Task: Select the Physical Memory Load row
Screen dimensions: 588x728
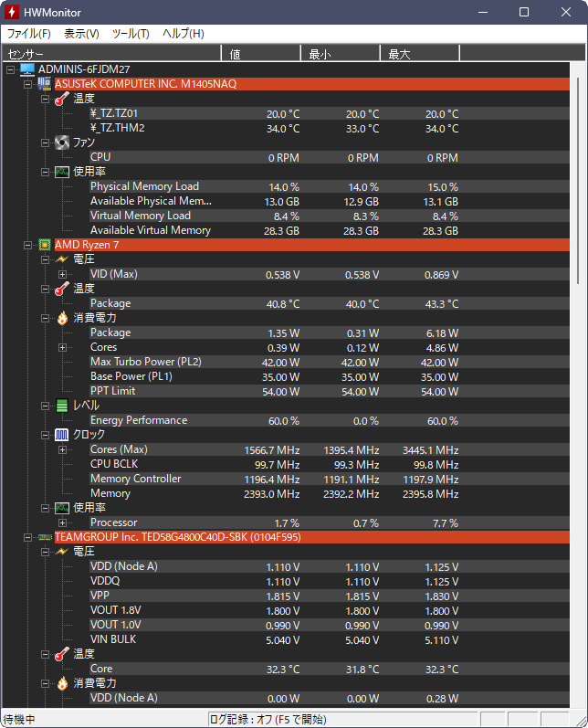Action: [329, 186]
